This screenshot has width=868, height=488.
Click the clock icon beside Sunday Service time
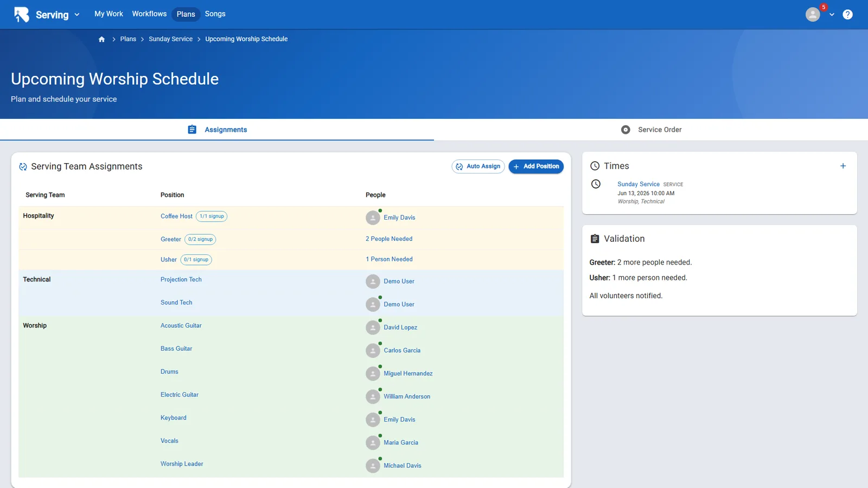(596, 184)
